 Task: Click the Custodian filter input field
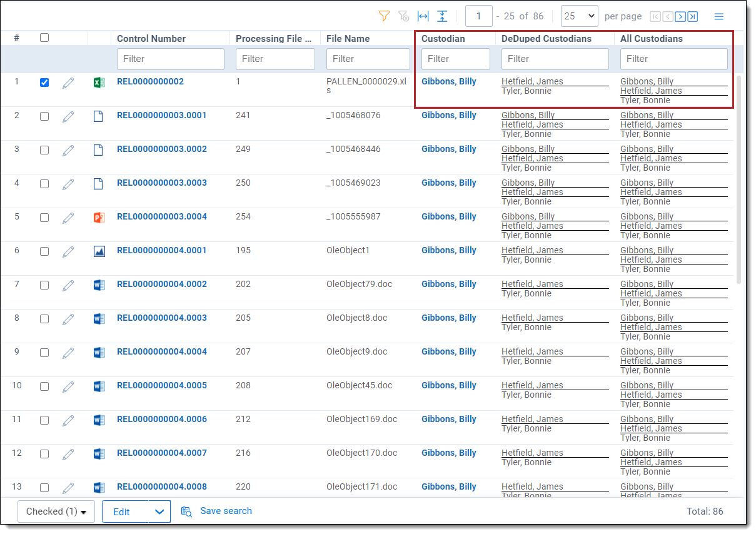[x=455, y=59]
